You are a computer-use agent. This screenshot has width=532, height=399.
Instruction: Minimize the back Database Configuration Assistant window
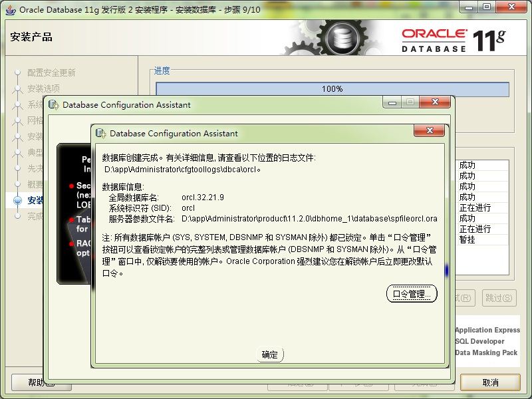(x=392, y=102)
